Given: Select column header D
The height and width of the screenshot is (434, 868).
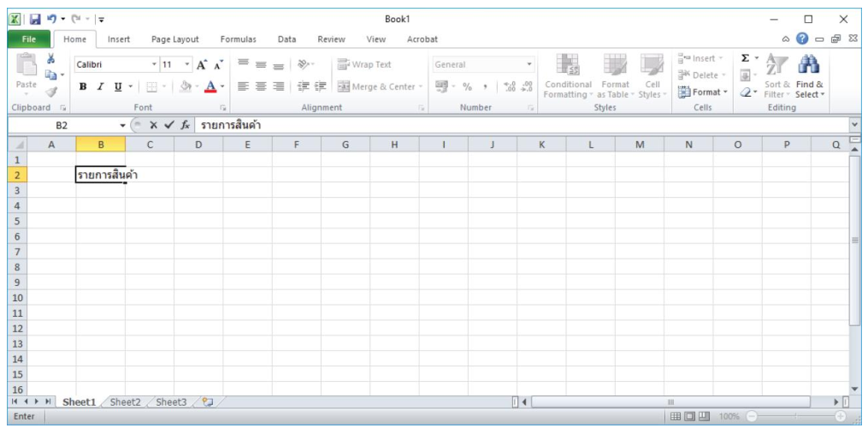Looking at the screenshot, I should 198,145.
